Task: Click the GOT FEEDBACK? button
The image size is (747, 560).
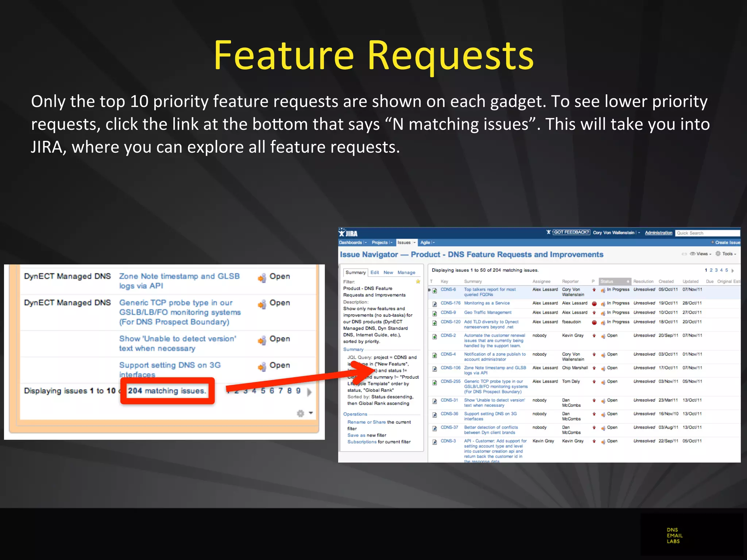Action: coord(571,232)
